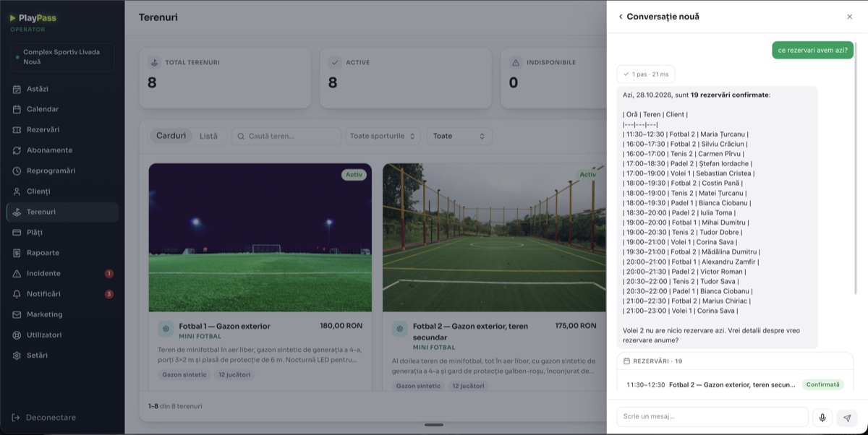Click the search magnifier icon in Terenuri
Viewport: 868px width, 435px height.
pyautogui.click(x=242, y=136)
